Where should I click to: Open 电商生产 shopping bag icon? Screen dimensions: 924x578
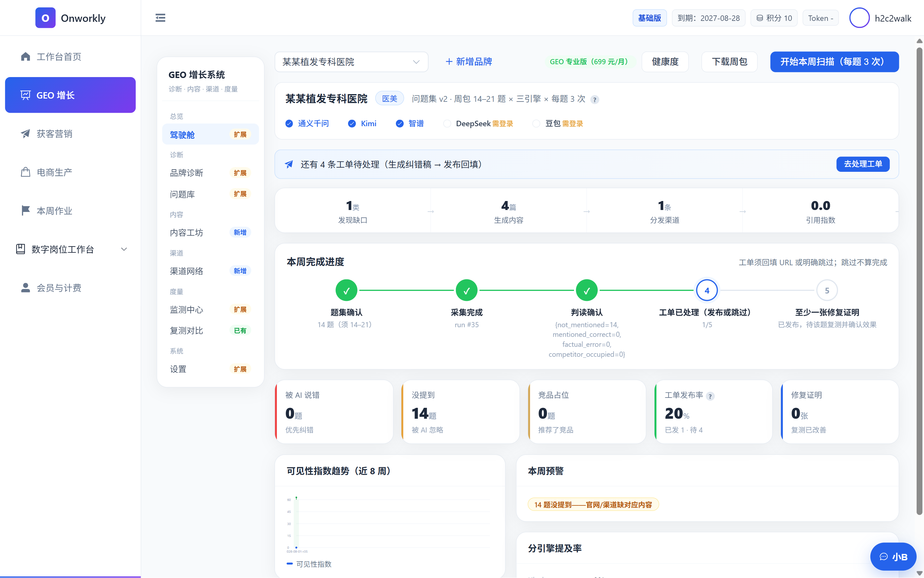point(26,172)
